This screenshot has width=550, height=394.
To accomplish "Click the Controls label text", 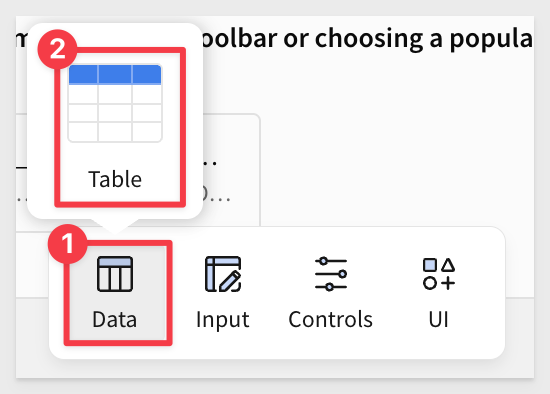I will (331, 319).
